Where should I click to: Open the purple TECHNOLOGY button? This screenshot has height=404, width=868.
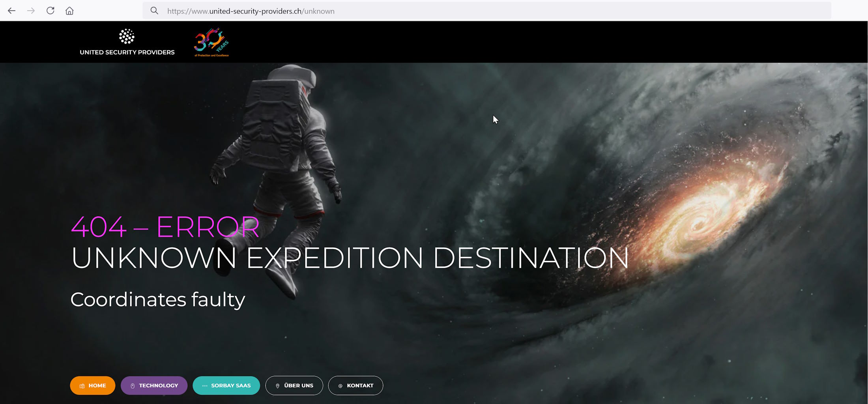(x=154, y=385)
